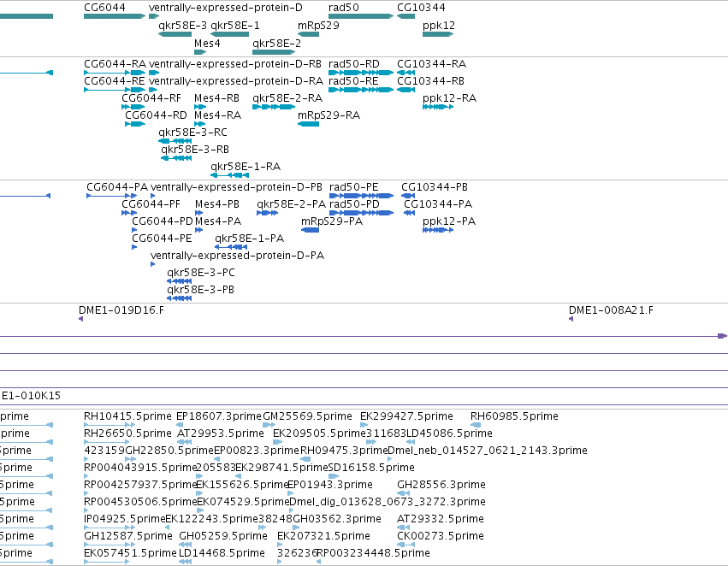Select EST CK00273.5prime

click(x=441, y=536)
